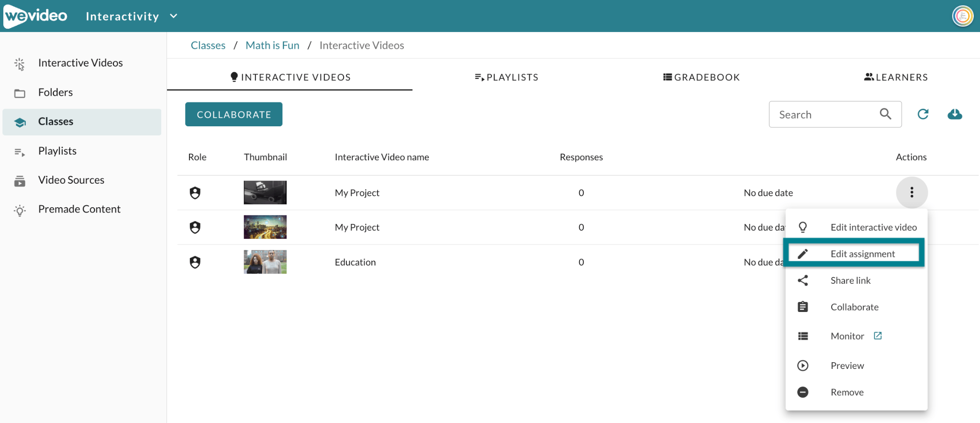This screenshot has height=423, width=980.
Task: Click the Actions column header
Action: point(911,157)
